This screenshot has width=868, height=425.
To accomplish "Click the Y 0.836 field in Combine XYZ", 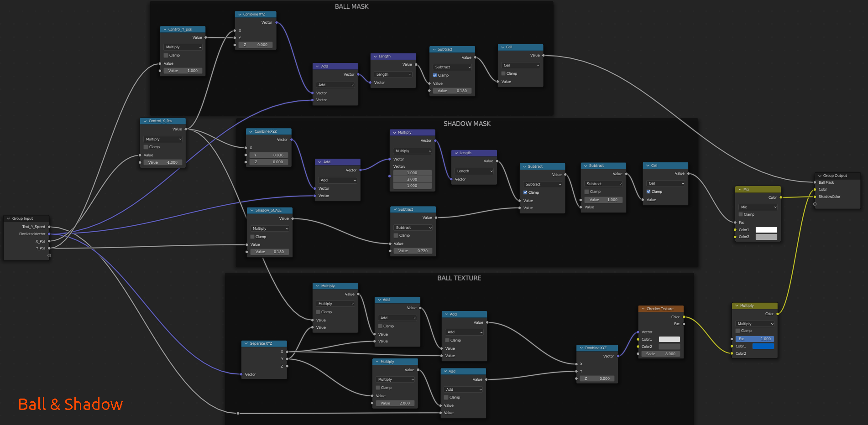I will point(269,155).
